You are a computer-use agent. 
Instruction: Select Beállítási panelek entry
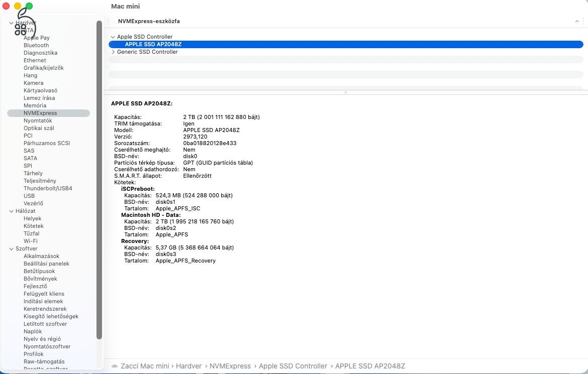pyautogui.click(x=47, y=264)
